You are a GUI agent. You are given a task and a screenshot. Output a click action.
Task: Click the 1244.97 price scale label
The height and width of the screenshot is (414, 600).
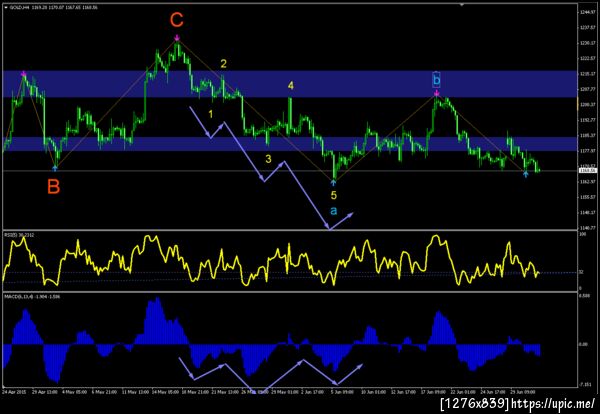[x=586, y=12]
